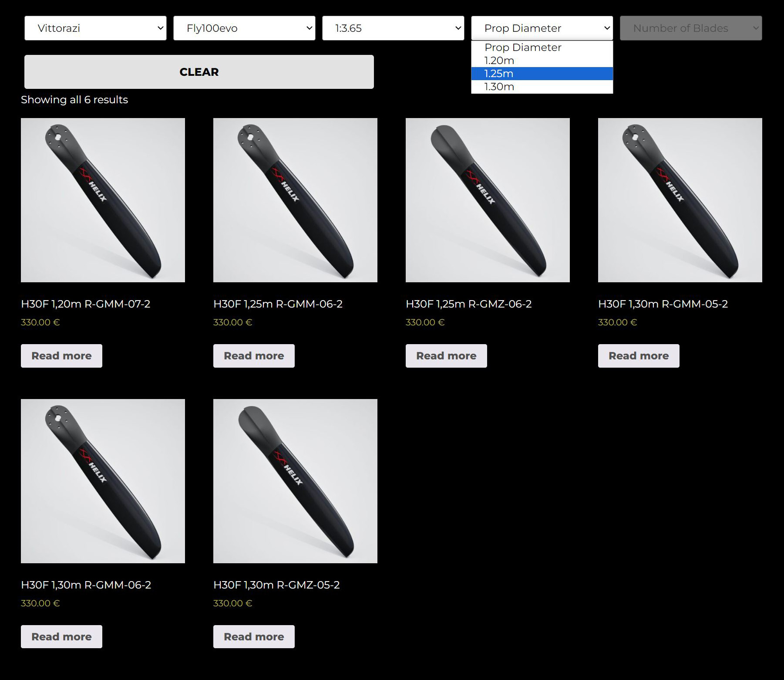
Task: Click the H30F 1,30m R-GMZ-05-2 propeller image
Action: (295, 481)
